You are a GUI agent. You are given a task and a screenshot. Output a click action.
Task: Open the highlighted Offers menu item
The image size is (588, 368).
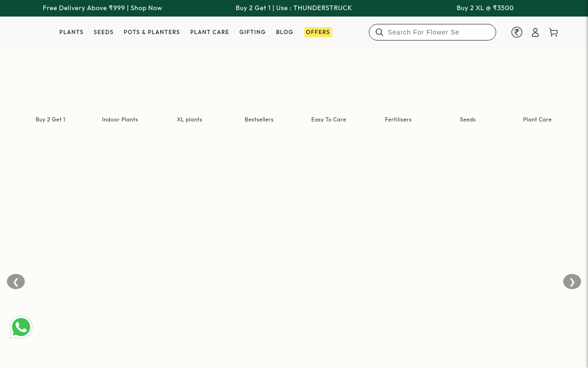(x=318, y=32)
